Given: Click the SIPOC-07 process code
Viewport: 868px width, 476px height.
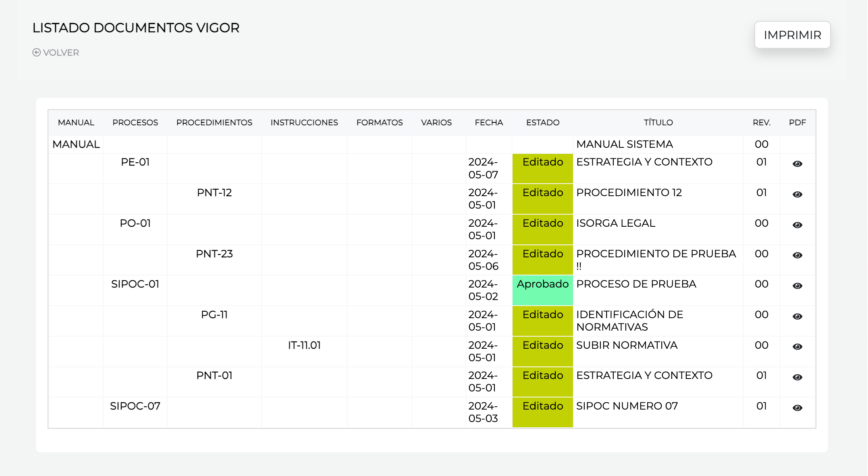Looking at the screenshot, I should 135,406.
